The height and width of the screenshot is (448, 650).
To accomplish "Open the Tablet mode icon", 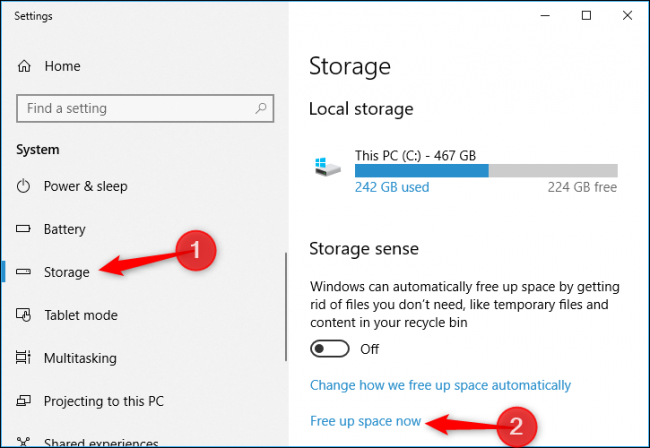I will coord(24,315).
